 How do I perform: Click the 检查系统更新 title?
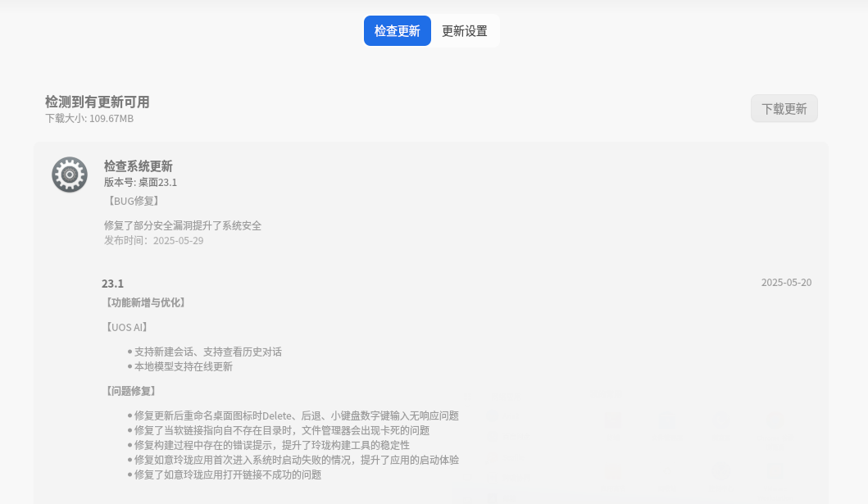point(139,166)
